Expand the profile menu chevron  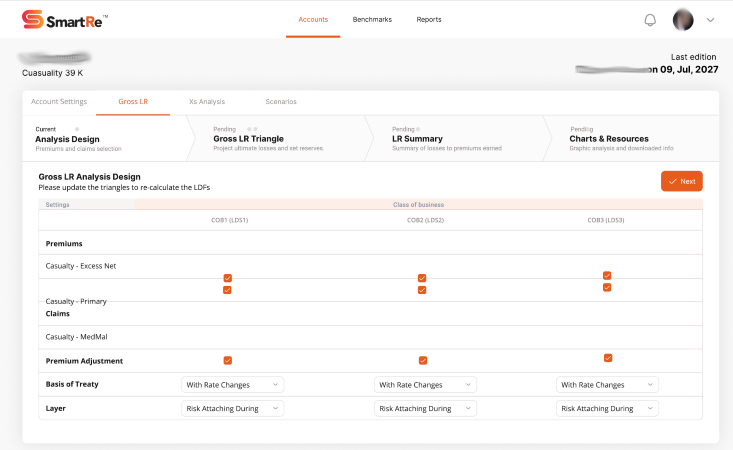[711, 19]
